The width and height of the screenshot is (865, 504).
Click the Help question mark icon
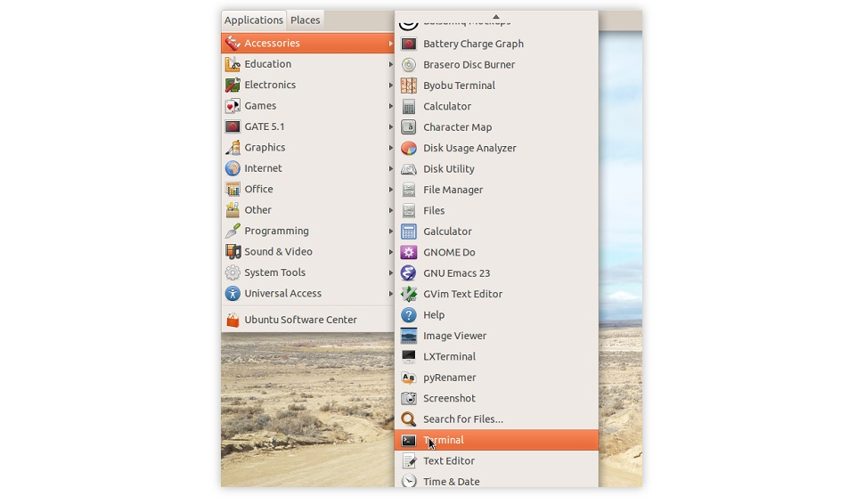click(x=409, y=315)
